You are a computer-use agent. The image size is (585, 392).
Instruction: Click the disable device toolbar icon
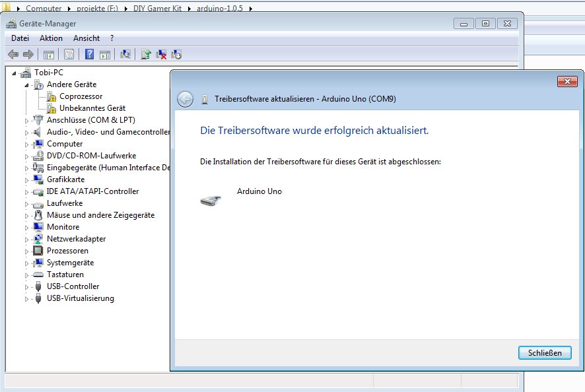(x=176, y=54)
